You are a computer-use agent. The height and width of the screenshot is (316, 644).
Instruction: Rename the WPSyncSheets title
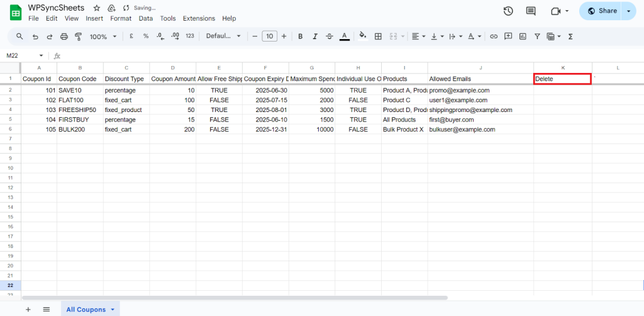click(56, 8)
